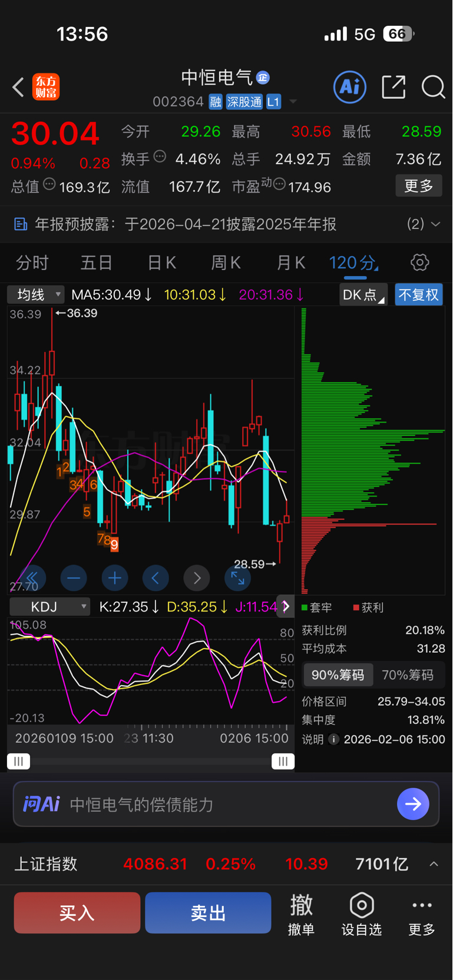
Task: Tap the 撤单 cancel order icon
Action: pyautogui.click(x=301, y=905)
